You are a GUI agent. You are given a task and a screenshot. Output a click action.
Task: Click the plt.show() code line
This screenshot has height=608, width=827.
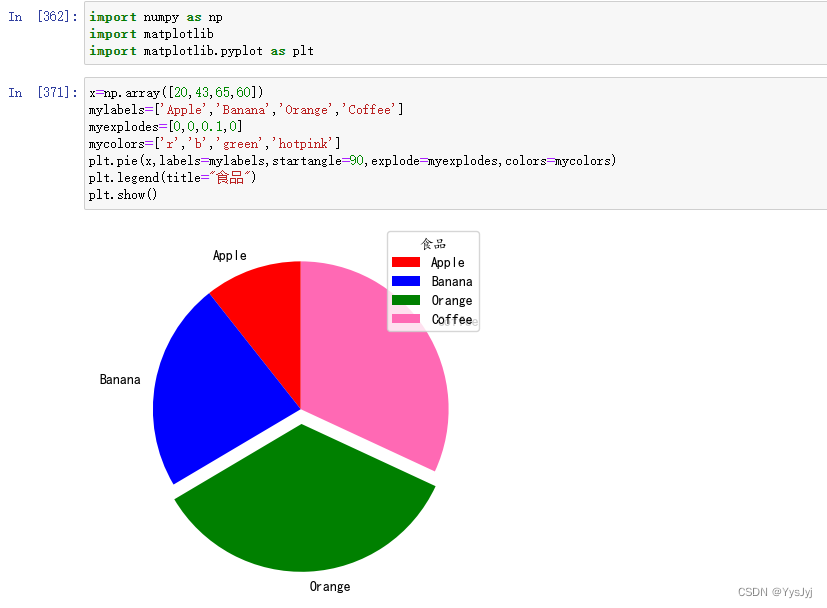[123, 195]
